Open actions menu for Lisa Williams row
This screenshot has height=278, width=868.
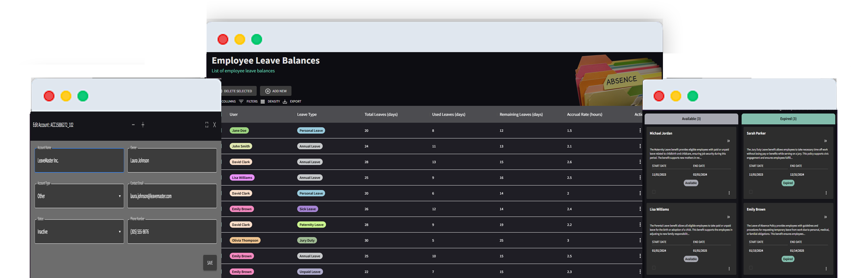[640, 177]
